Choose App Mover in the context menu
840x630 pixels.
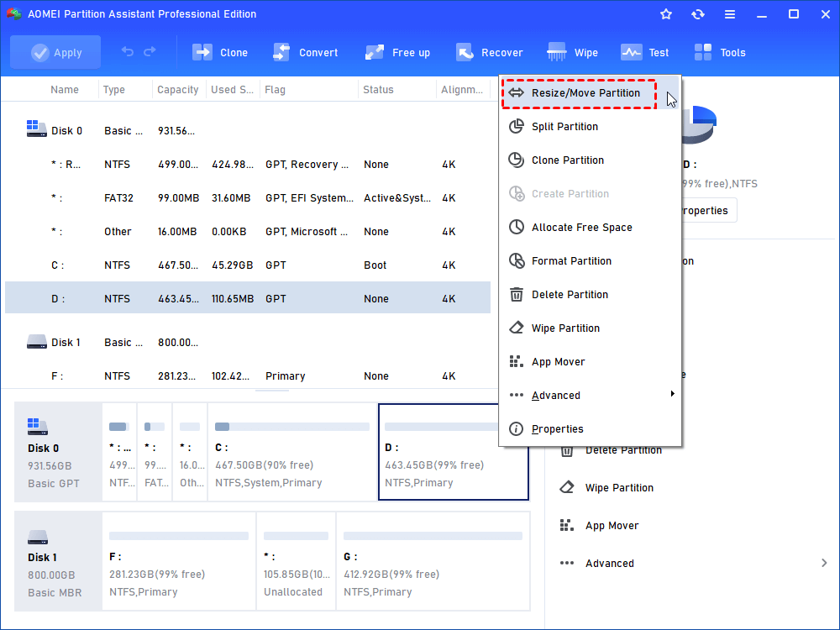tap(590, 361)
